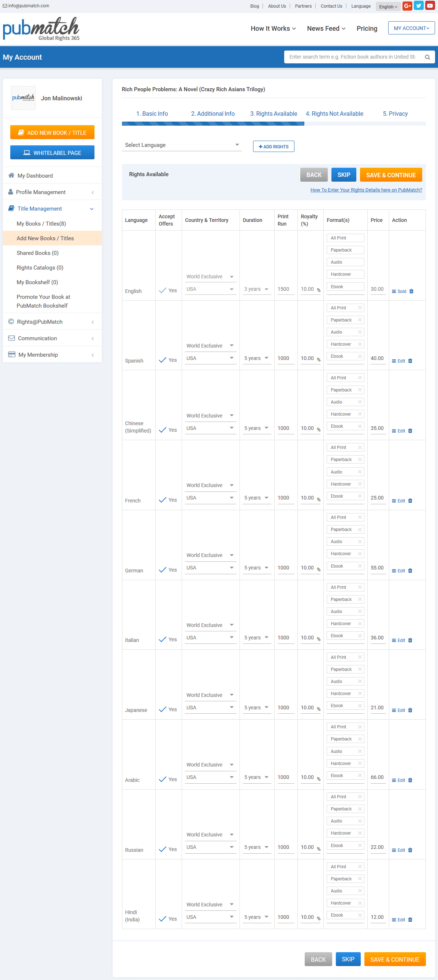
Task: Toggle Accept Offers for Arabic
Action: tap(163, 779)
